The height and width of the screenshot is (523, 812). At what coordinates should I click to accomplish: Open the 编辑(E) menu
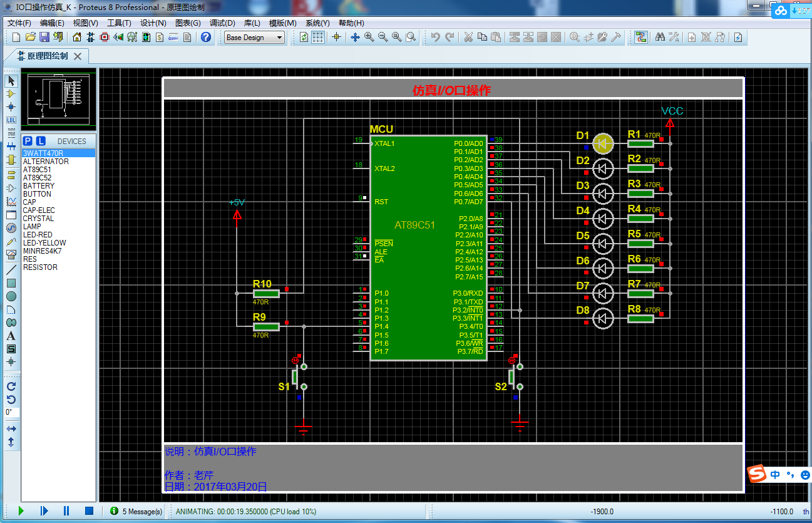click(52, 23)
